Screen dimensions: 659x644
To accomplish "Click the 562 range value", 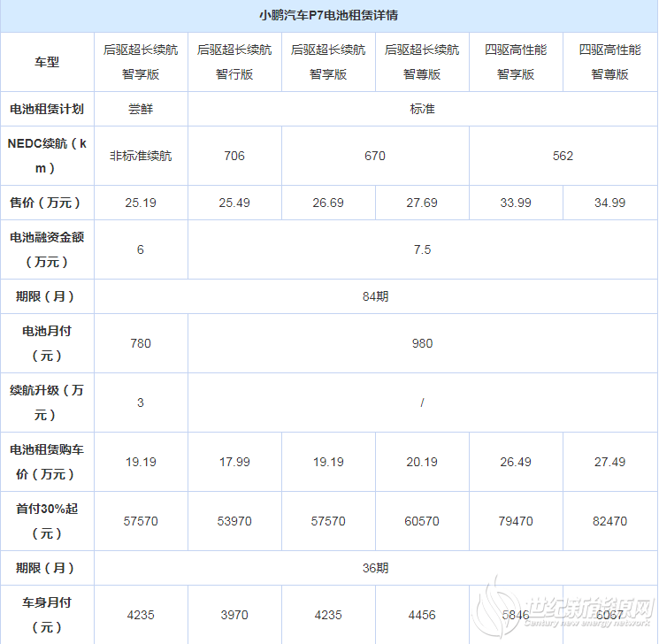I will [563, 156].
